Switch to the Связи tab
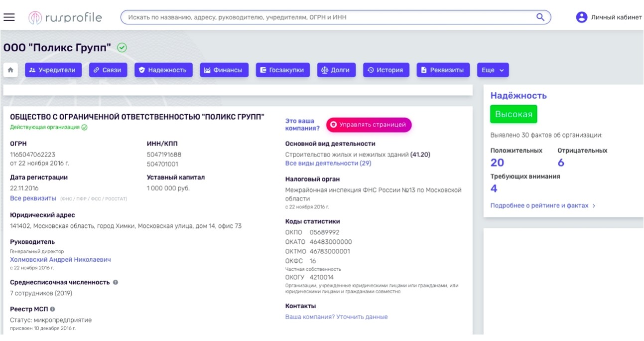644x341 pixels. (x=108, y=70)
